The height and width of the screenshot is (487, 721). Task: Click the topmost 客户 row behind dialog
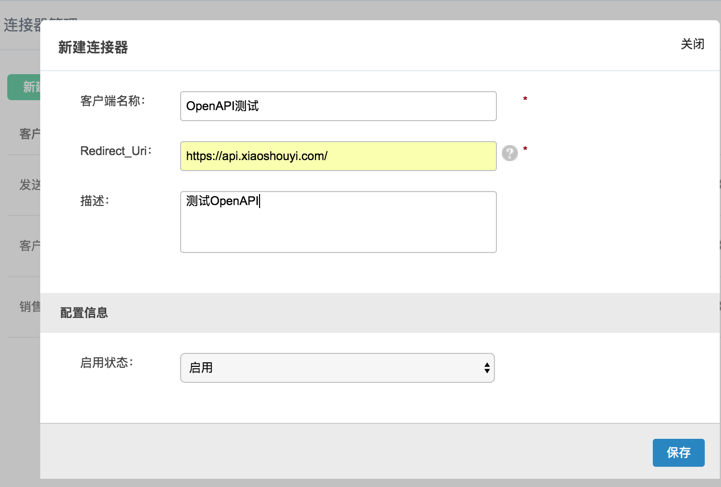tap(30, 134)
